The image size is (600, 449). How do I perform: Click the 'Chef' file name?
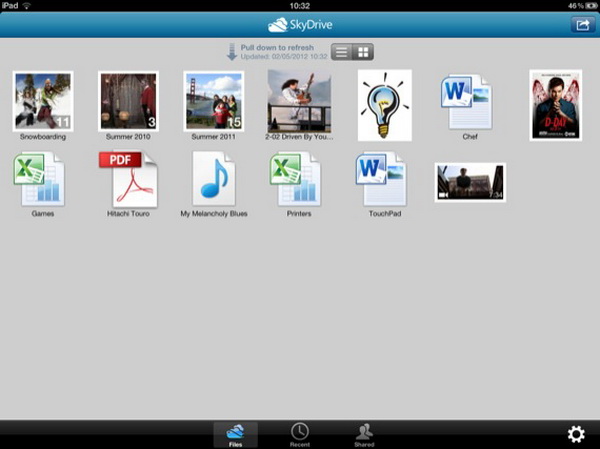point(470,137)
